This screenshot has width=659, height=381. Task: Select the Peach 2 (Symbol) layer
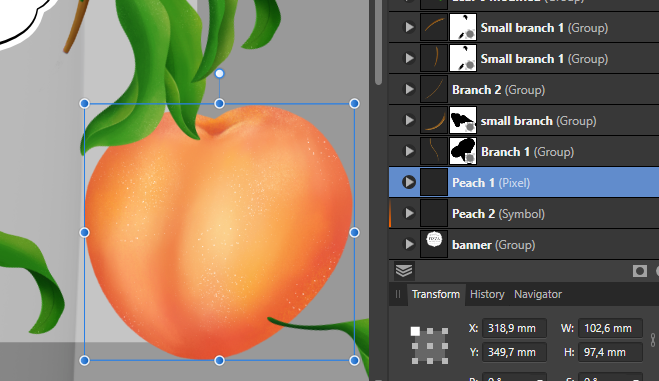pos(524,213)
